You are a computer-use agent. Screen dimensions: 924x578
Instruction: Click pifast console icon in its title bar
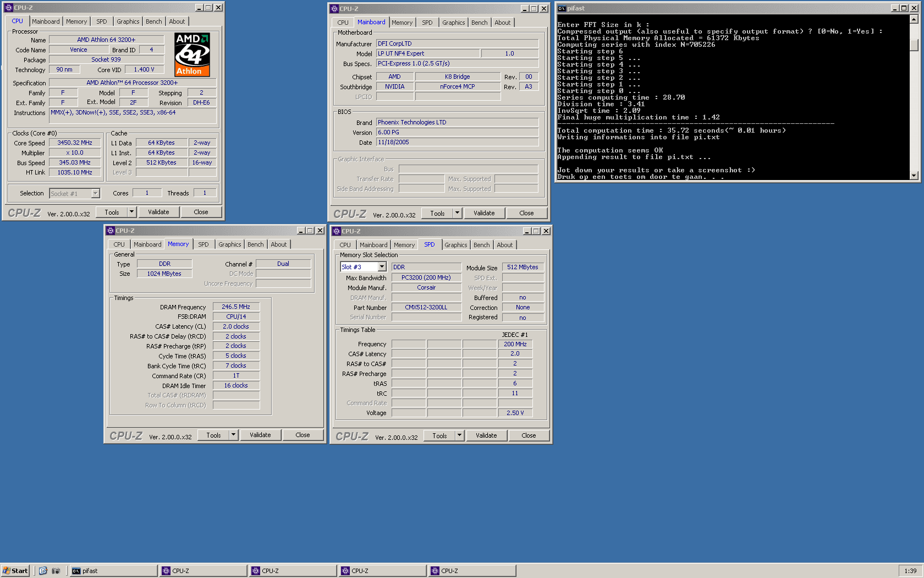pos(562,8)
